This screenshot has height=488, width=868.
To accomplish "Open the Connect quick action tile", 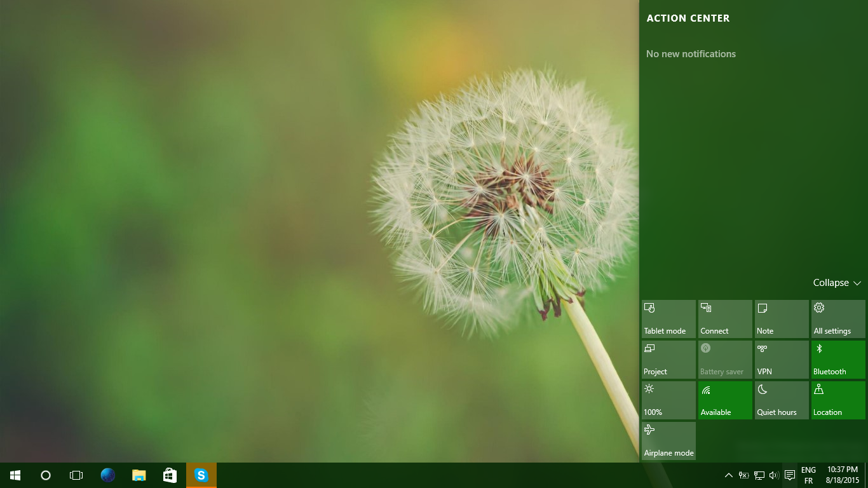I will 725,319.
